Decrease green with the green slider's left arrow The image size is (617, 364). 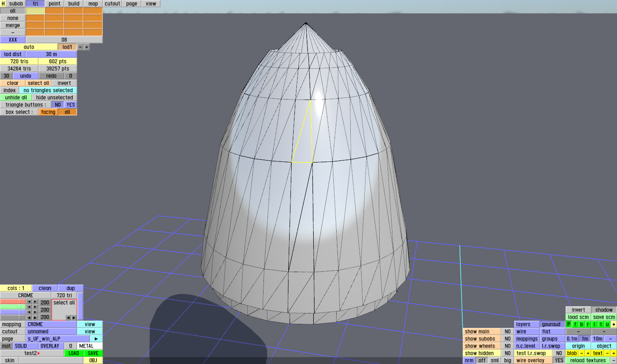(29, 307)
